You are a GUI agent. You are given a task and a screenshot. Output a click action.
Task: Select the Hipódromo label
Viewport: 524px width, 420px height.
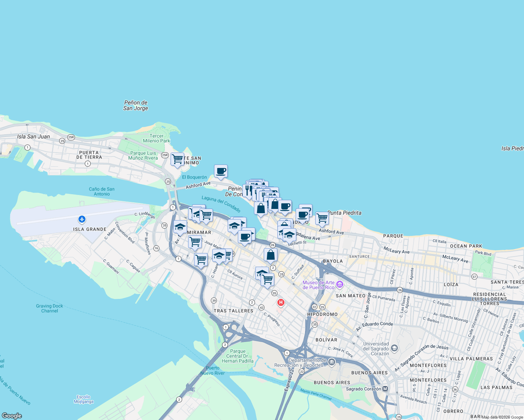click(x=323, y=314)
